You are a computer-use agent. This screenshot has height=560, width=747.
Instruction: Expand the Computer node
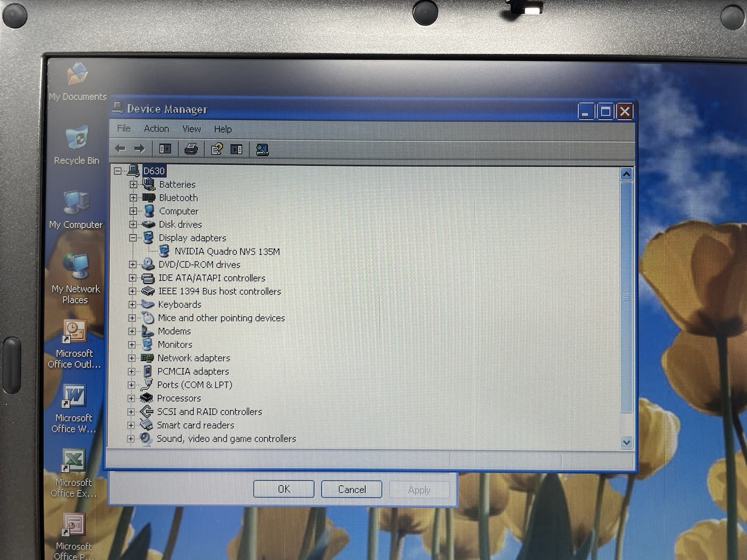pyautogui.click(x=134, y=211)
